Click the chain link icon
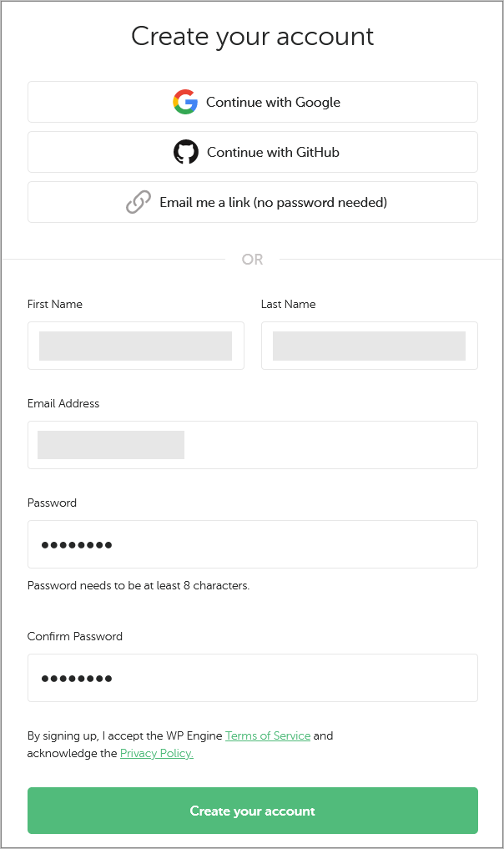Viewport: 504px width, 849px height. 139,202
